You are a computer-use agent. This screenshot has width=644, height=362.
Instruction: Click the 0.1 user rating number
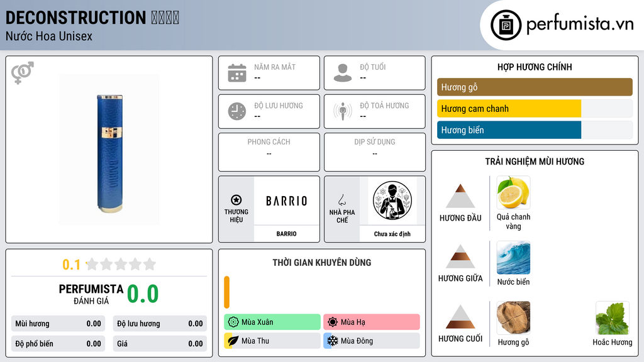(x=72, y=265)
